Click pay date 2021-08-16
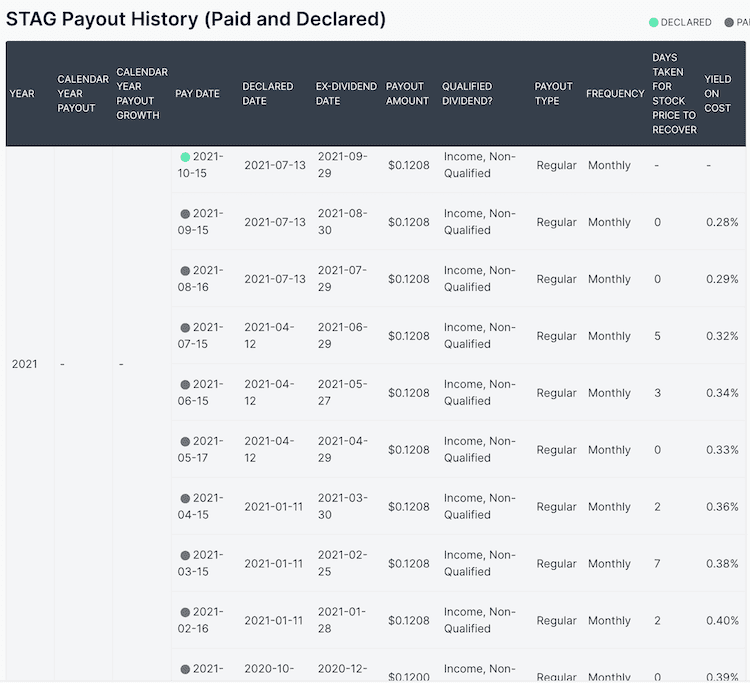 pyautogui.click(x=200, y=279)
